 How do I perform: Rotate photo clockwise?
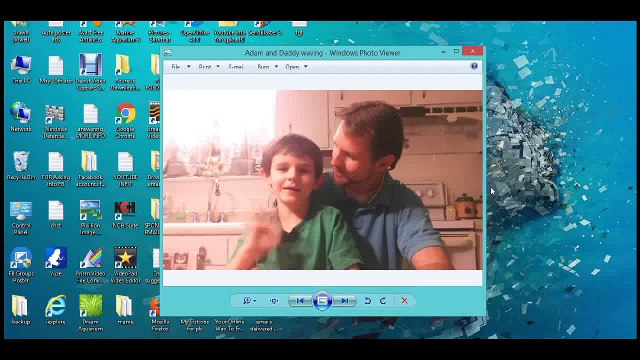point(383,301)
